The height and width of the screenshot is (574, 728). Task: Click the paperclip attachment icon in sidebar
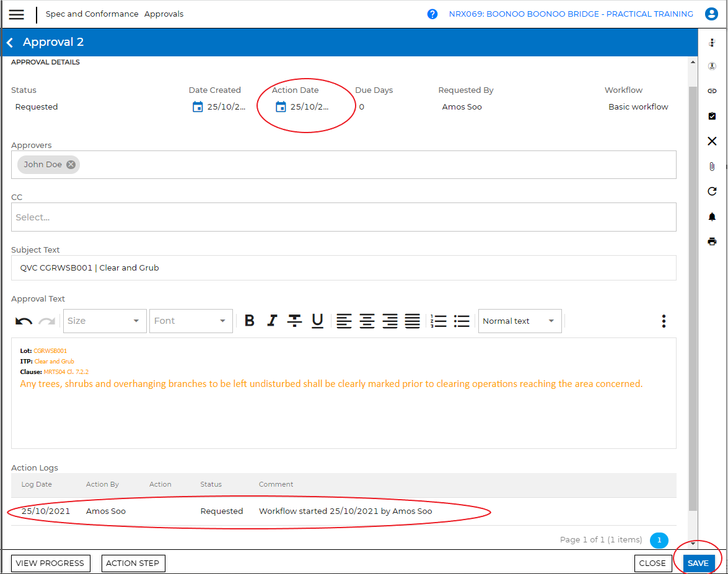tap(712, 167)
